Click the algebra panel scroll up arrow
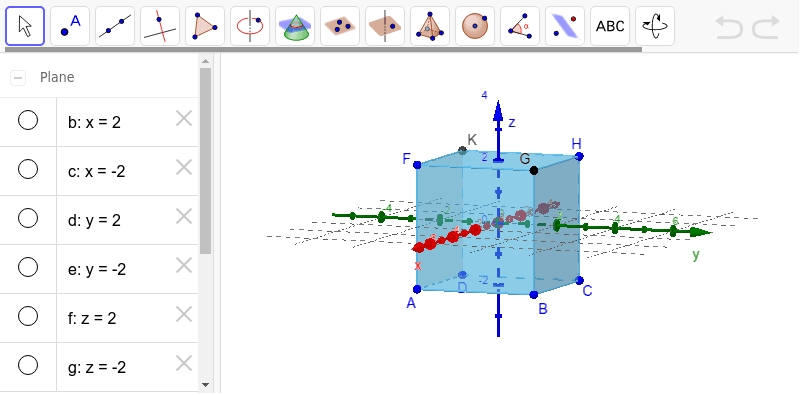Viewport: 800px width, 395px height. (x=206, y=61)
